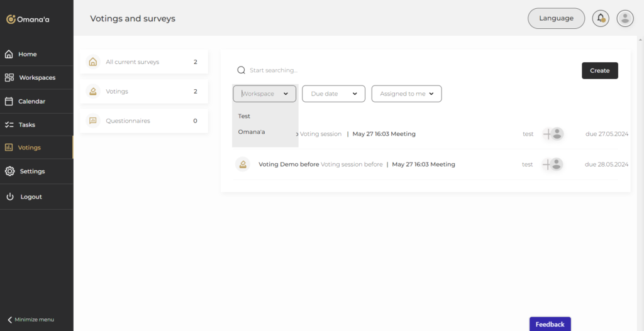Image resolution: width=644 pixels, height=331 pixels.
Task: Click the Omana'a logo
Action: [28, 19]
